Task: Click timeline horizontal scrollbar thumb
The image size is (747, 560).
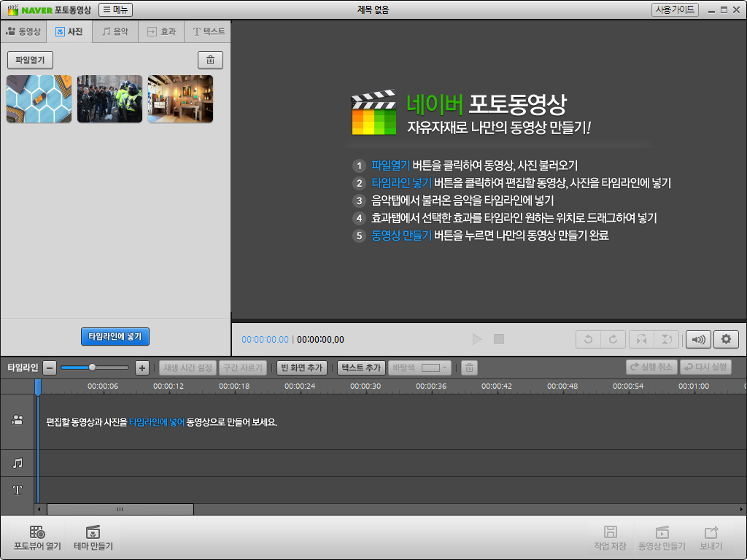Action: click(120, 509)
